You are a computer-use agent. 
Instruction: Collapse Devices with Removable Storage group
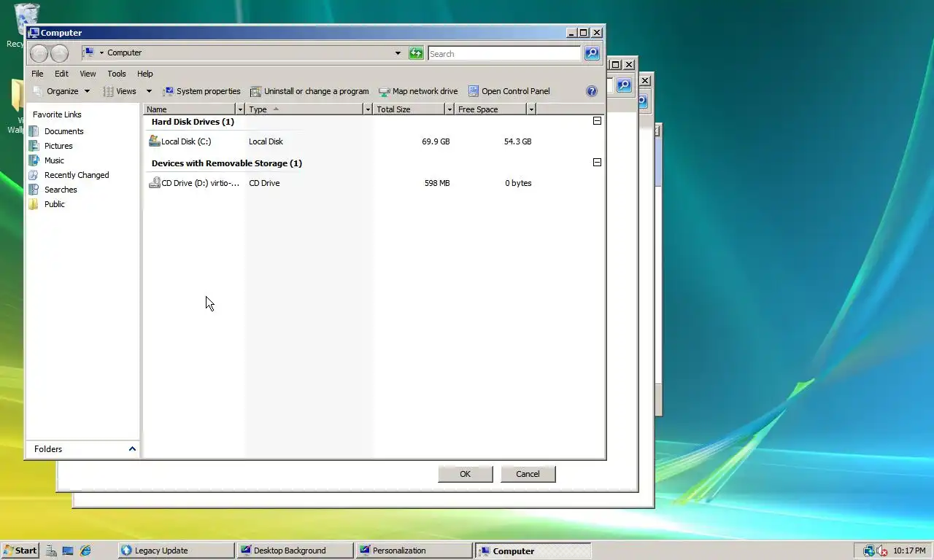(597, 163)
